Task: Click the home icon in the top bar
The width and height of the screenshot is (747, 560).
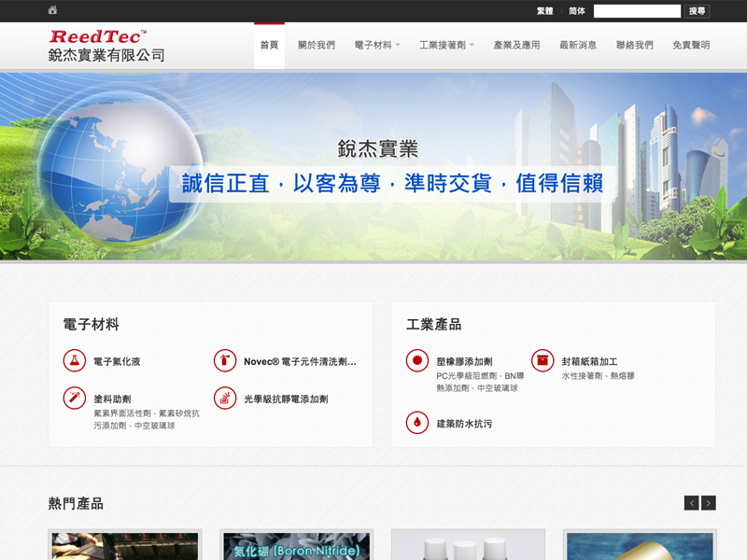Action: pos(51,10)
